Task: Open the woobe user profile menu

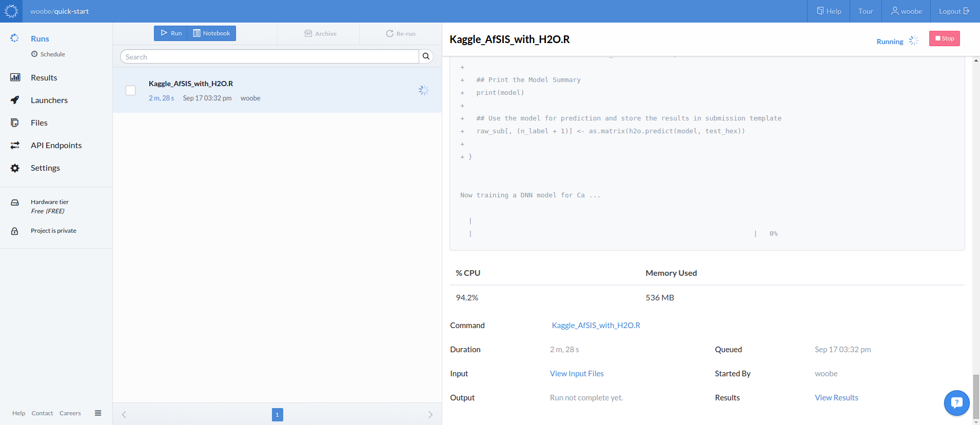Action: (x=906, y=11)
